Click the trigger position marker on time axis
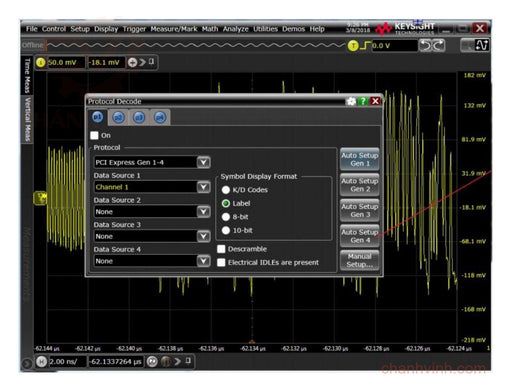Viewport: 512px width, 392px height. point(252,342)
